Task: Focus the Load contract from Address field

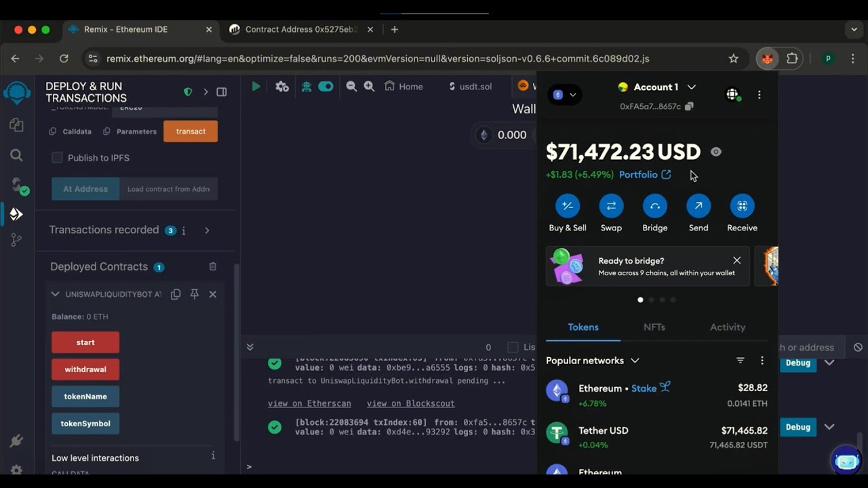Action: click(x=168, y=189)
